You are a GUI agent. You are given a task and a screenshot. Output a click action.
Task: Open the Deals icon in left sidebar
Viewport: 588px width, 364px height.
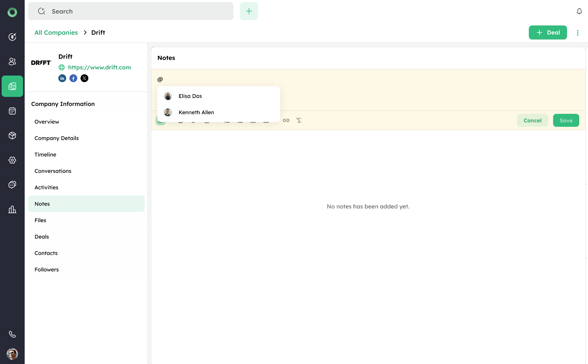tap(12, 37)
